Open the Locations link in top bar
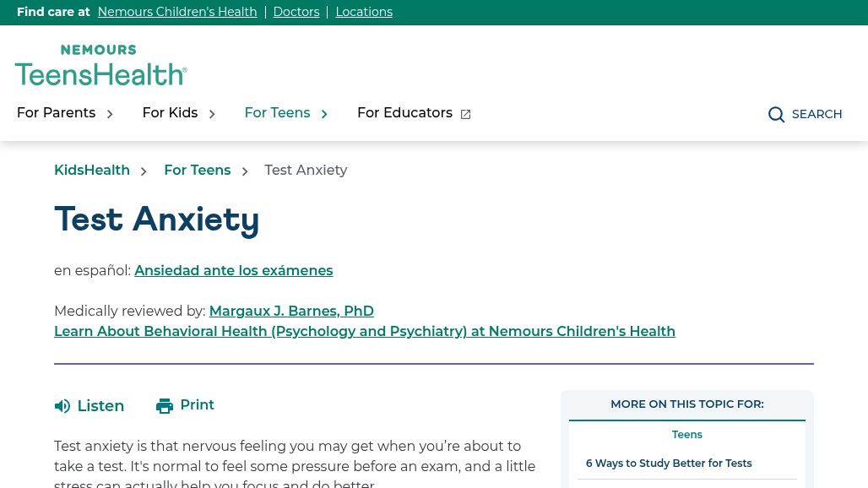 pos(364,12)
